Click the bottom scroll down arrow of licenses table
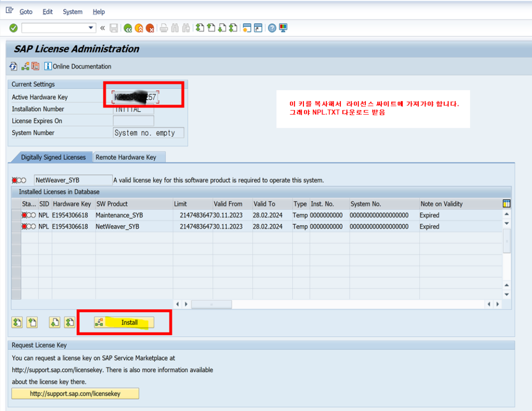Image resolution: width=532 pixels, height=411 pixels. [x=507, y=294]
